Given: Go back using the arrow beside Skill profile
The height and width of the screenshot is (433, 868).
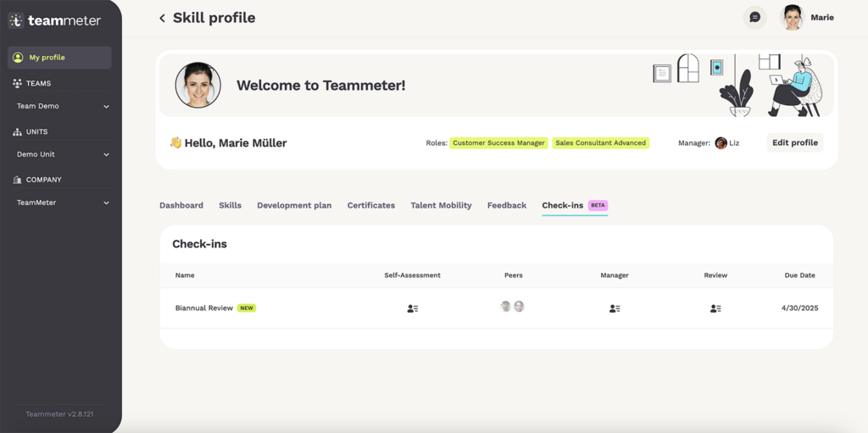Looking at the screenshot, I should [x=162, y=19].
